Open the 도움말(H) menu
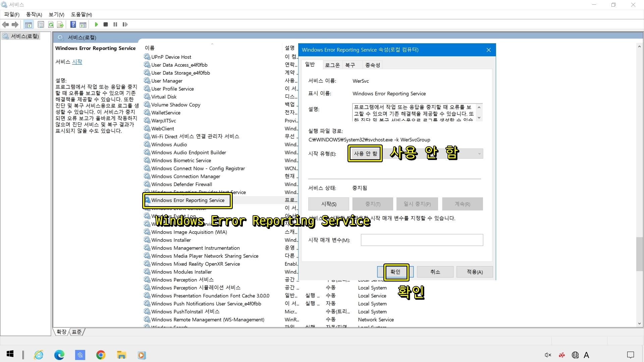Screen dimensions: 644x362 (x=82, y=14)
